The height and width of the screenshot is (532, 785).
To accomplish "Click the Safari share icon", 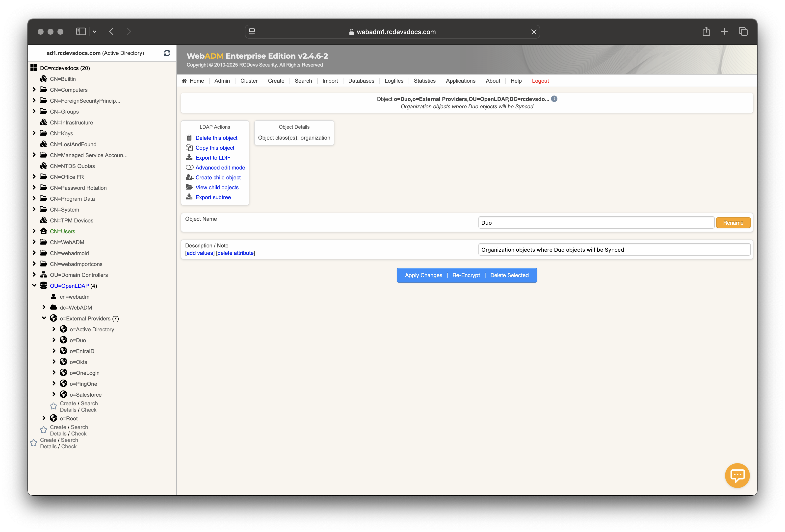I will click(706, 31).
